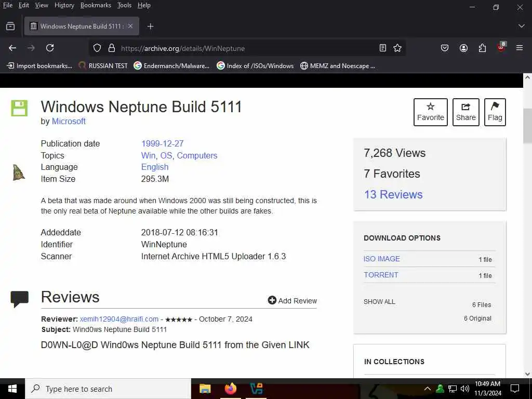This screenshot has width=532, height=399.
Task: Download the ISO IMAGE option
Action: click(382, 259)
